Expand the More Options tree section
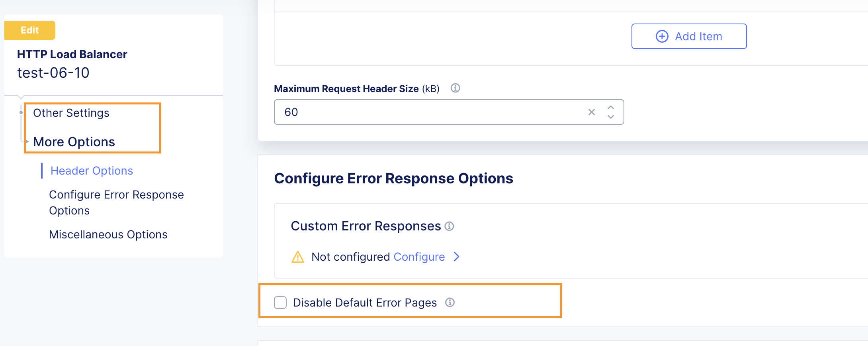This screenshot has height=346, width=868. click(74, 142)
